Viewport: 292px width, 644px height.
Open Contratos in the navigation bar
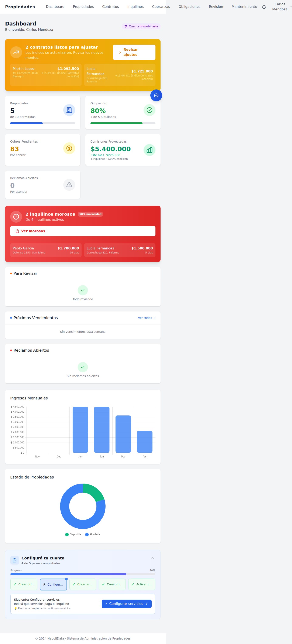point(110,7)
